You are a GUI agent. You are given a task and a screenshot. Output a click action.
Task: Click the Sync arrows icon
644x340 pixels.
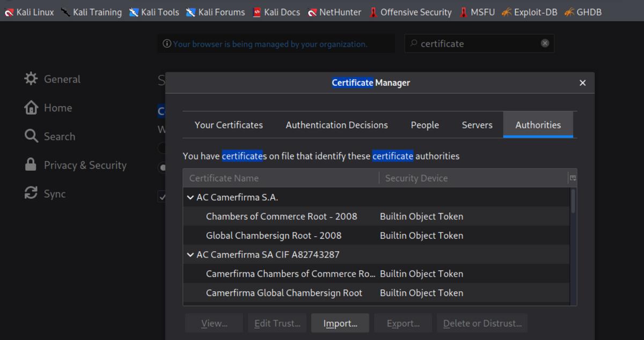pyautogui.click(x=31, y=194)
